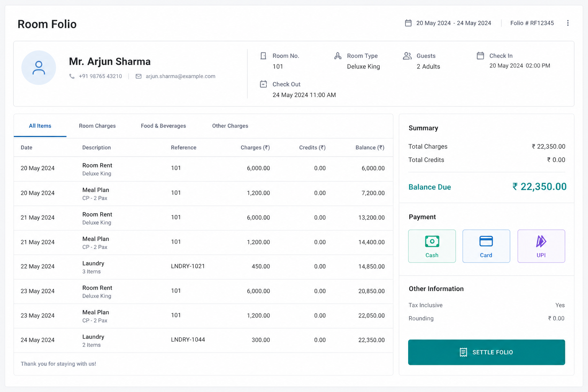Click the cash banknote icon
The width and height of the screenshot is (588, 392).
click(x=432, y=241)
